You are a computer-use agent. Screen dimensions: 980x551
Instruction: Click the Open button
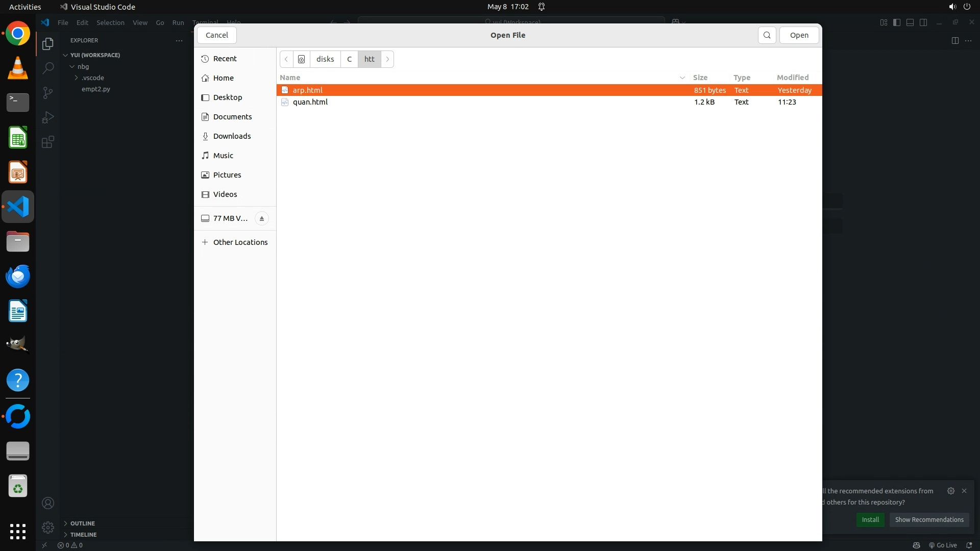point(799,35)
